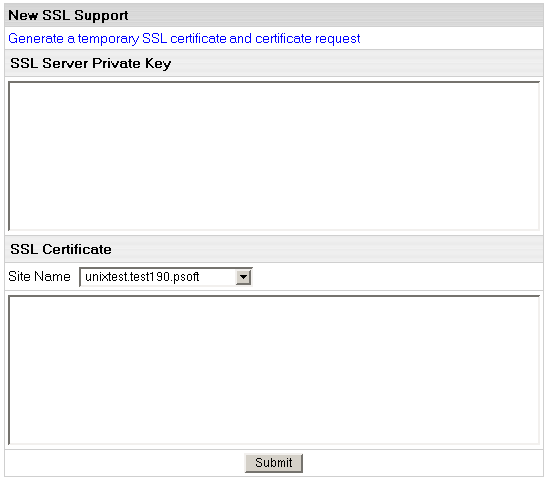Click 'certificate request' at the link's end
Viewport: 547px width, 479px height.
click(x=308, y=38)
